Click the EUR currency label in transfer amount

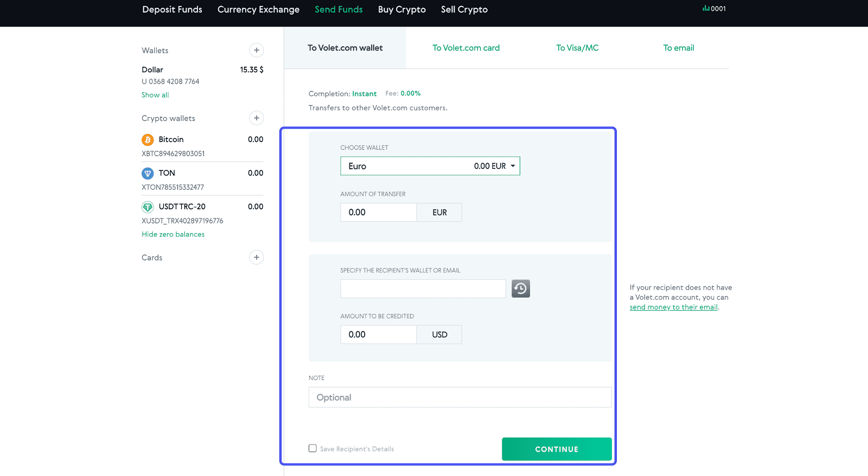click(439, 213)
